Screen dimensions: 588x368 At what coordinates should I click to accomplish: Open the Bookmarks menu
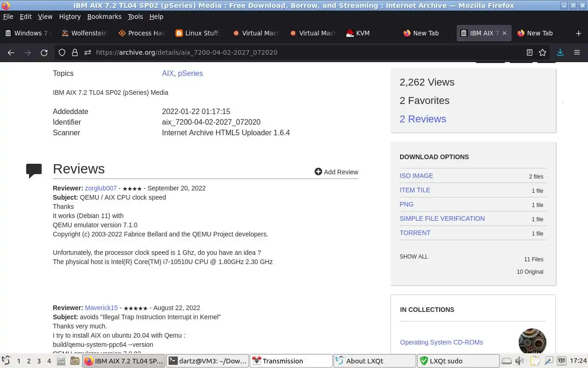coord(104,17)
